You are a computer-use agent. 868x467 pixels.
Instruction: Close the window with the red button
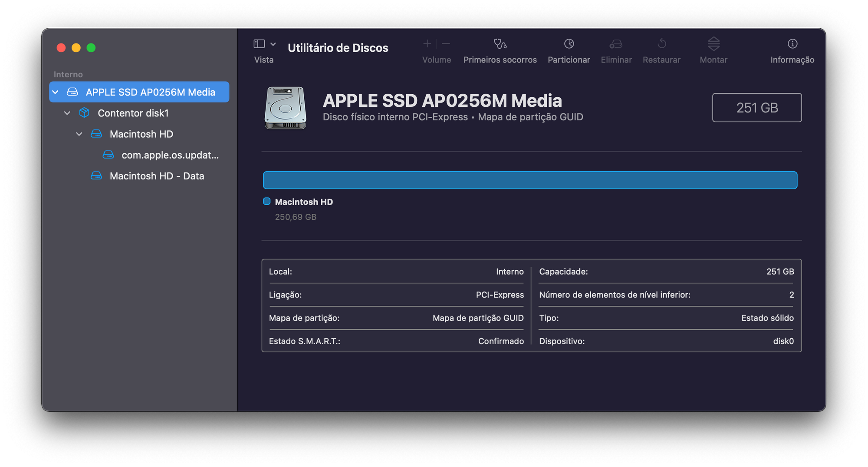click(61, 48)
